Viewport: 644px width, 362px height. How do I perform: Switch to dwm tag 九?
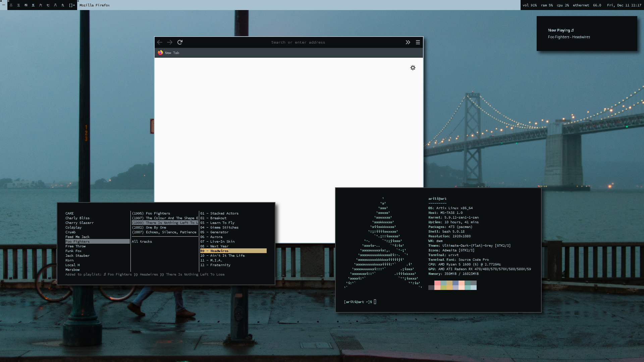coord(63,5)
